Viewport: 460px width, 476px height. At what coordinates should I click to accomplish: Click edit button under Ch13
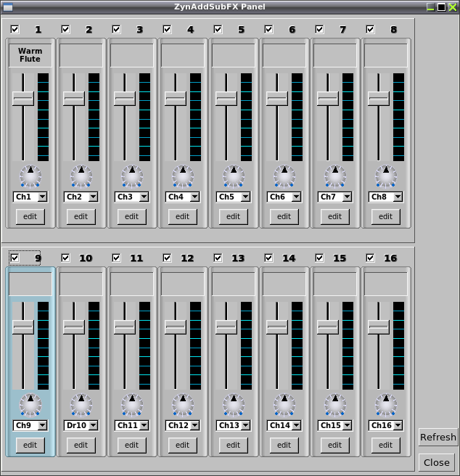point(233,445)
